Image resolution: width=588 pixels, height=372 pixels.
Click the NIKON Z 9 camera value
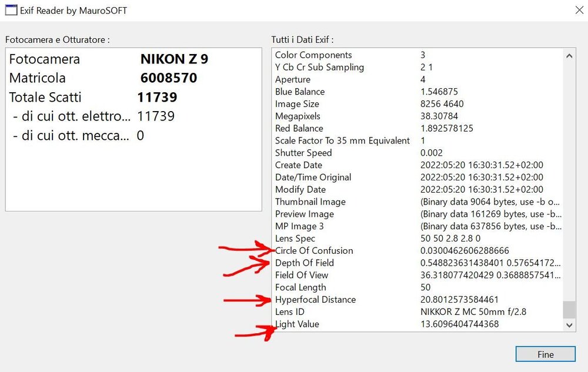pyautogui.click(x=174, y=59)
